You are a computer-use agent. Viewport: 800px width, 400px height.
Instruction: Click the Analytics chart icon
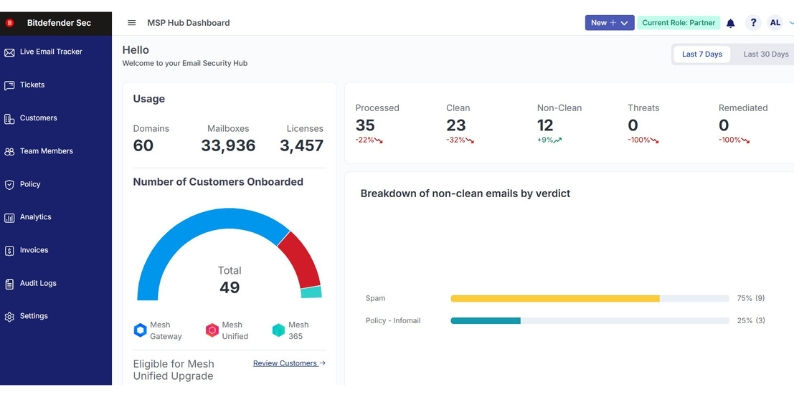pos(10,217)
